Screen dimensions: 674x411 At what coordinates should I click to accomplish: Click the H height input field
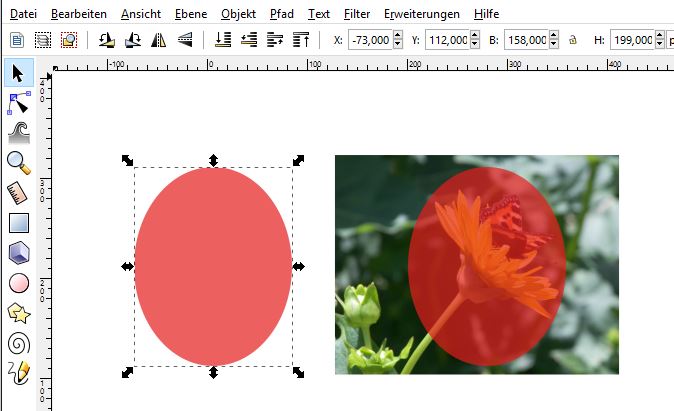click(632, 40)
